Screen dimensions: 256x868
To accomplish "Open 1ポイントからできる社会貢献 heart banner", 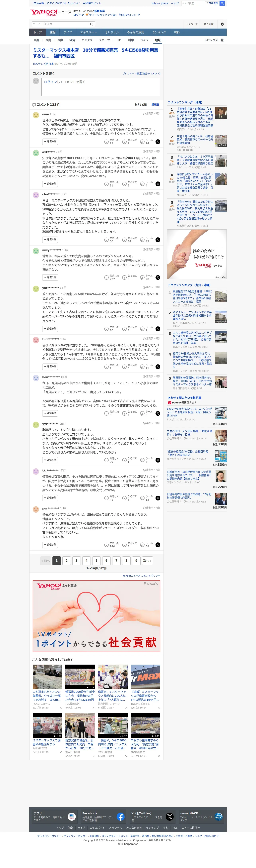I will pyautogui.click(x=96, y=616).
